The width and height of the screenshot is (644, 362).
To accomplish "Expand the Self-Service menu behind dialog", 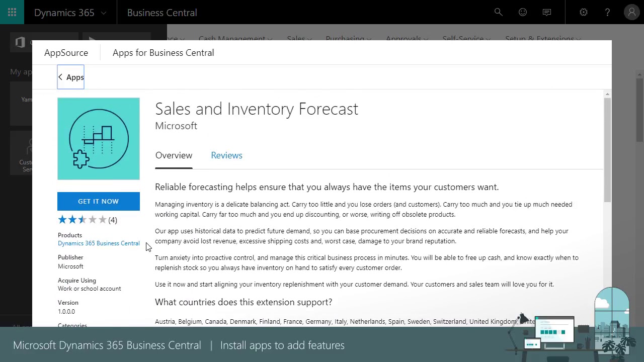I will [466, 39].
